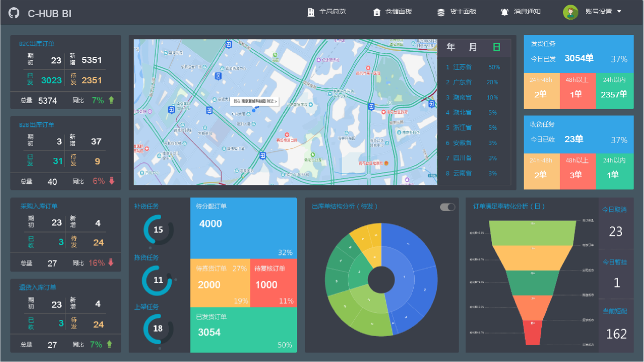Click the user avatar icon
This screenshot has height=362, width=644.
571,12
